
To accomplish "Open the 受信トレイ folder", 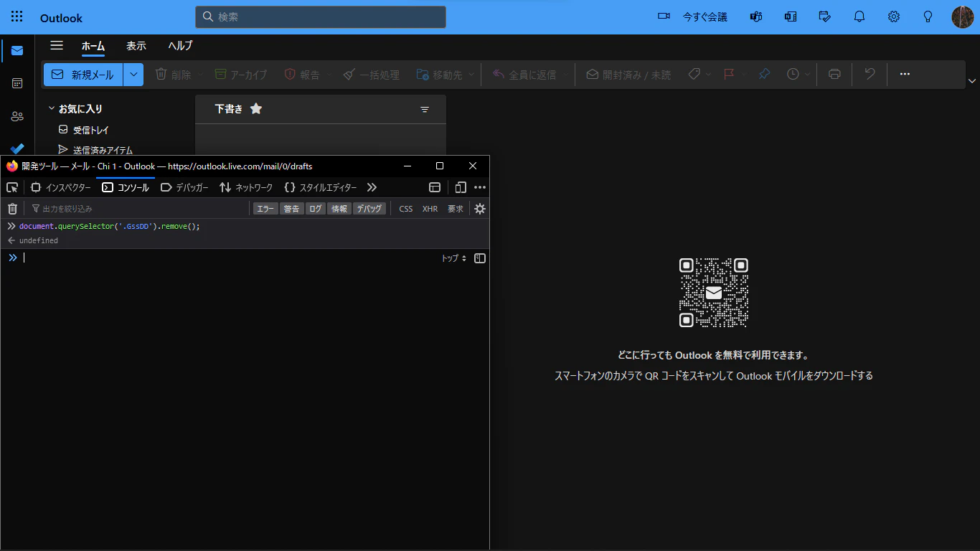I will tap(91, 130).
